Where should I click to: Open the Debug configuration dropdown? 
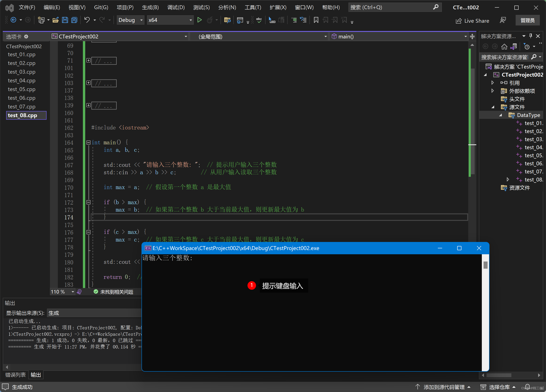tap(141, 20)
